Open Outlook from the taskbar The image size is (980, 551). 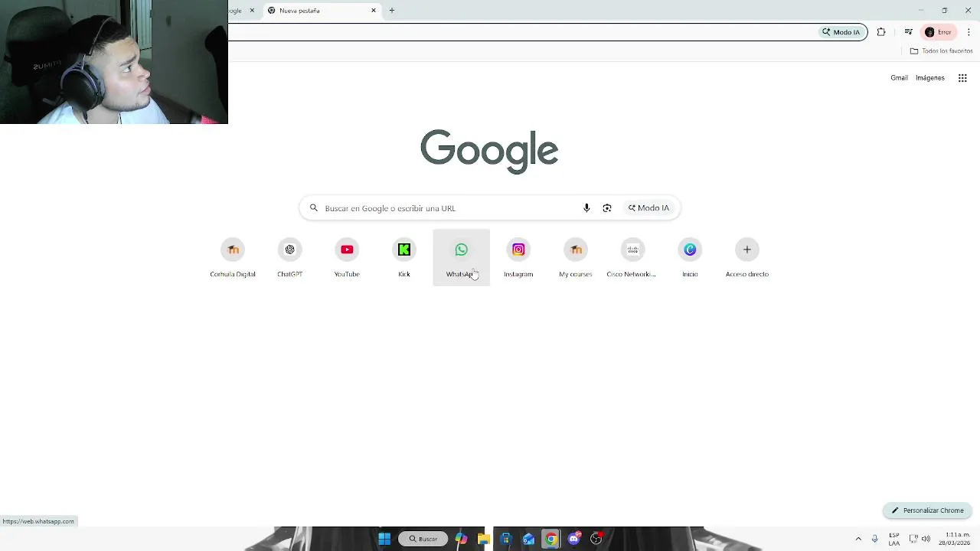[x=528, y=539]
